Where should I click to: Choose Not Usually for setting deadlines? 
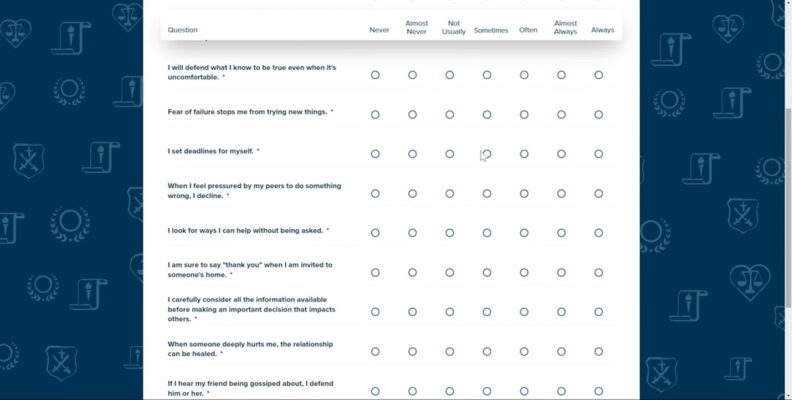point(450,154)
